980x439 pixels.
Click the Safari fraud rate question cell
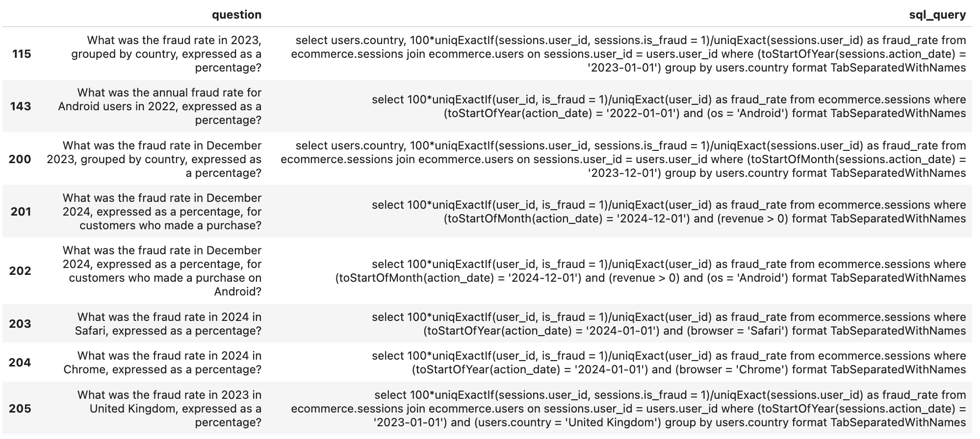click(169, 324)
